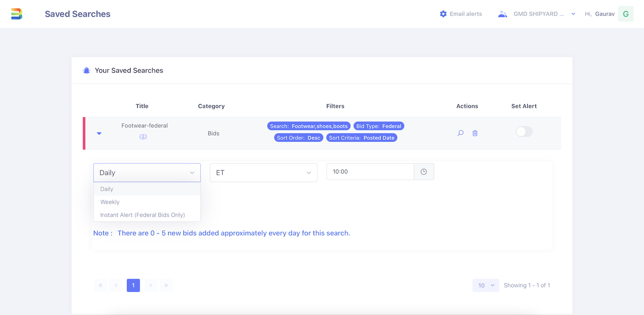Open the time picker clock icon

point(424,171)
